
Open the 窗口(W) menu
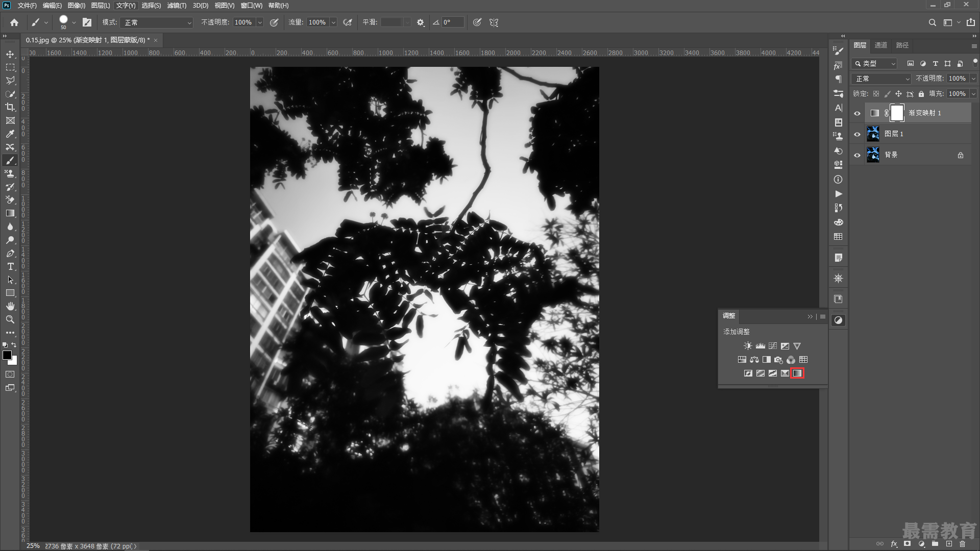[x=252, y=5]
